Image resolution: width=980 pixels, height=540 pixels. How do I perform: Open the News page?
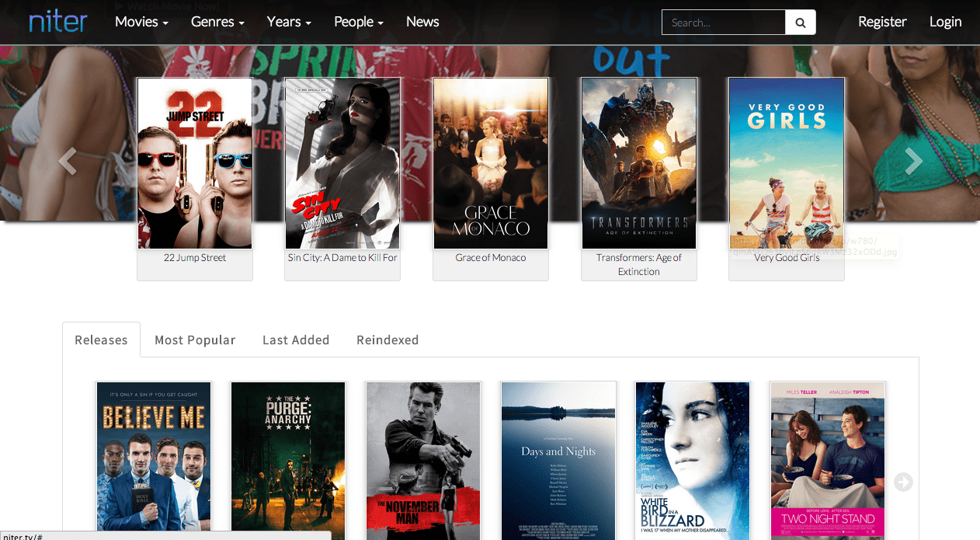pos(422,22)
